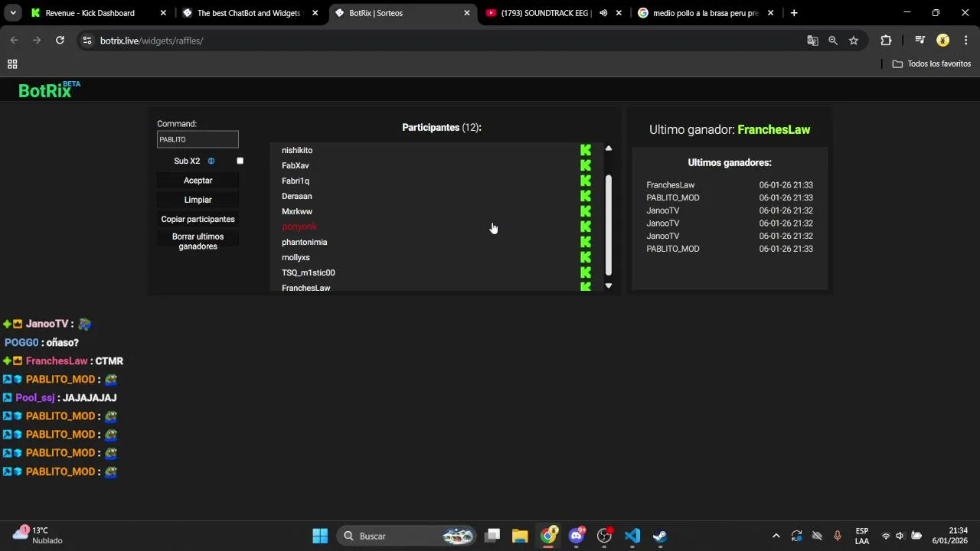Screen dimensions: 980x551
Task: Select participant TSQ_m1stic00 in the list
Action: coord(308,272)
